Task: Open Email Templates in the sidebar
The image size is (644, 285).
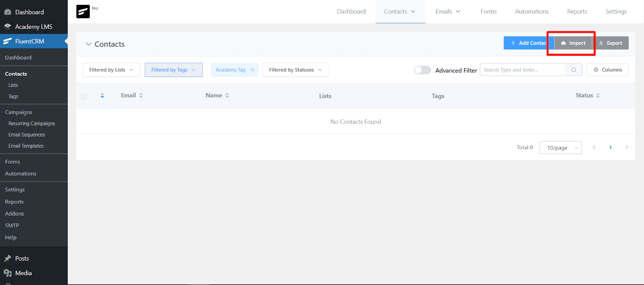Action: (x=26, y=146)
